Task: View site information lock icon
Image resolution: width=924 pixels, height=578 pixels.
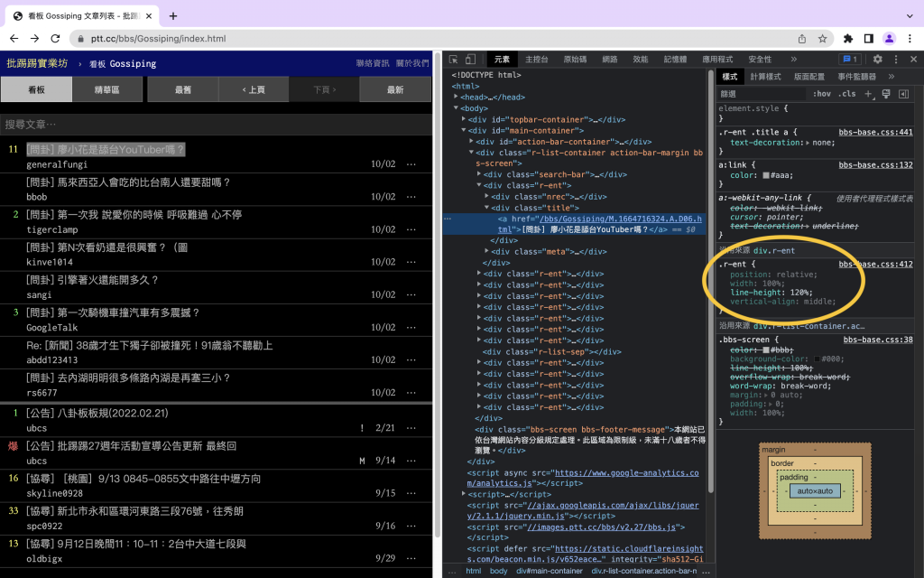Action: click(80, 38)
